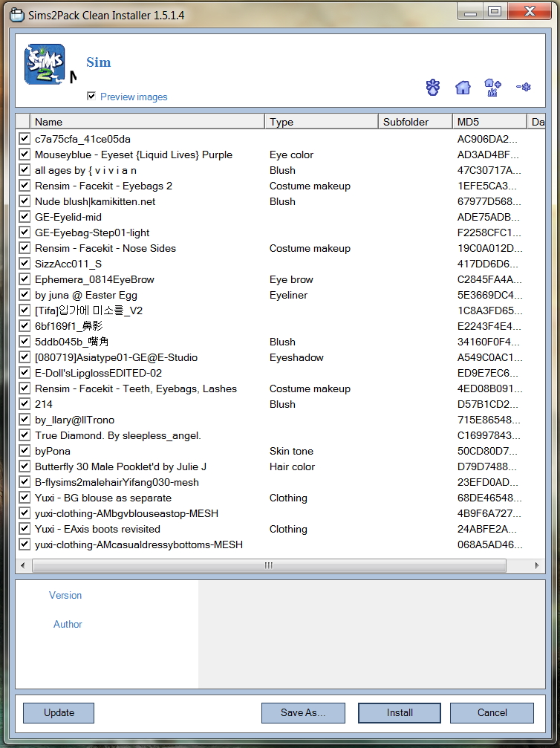Uncheck the Mouseyblue Eyeset Purple checkbox
This screenshot has height=748, width=560.
pos(25,155)
